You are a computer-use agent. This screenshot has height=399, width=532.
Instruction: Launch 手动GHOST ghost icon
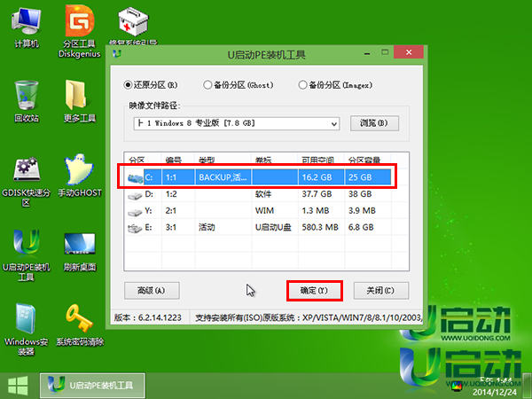tap(79, 176)
